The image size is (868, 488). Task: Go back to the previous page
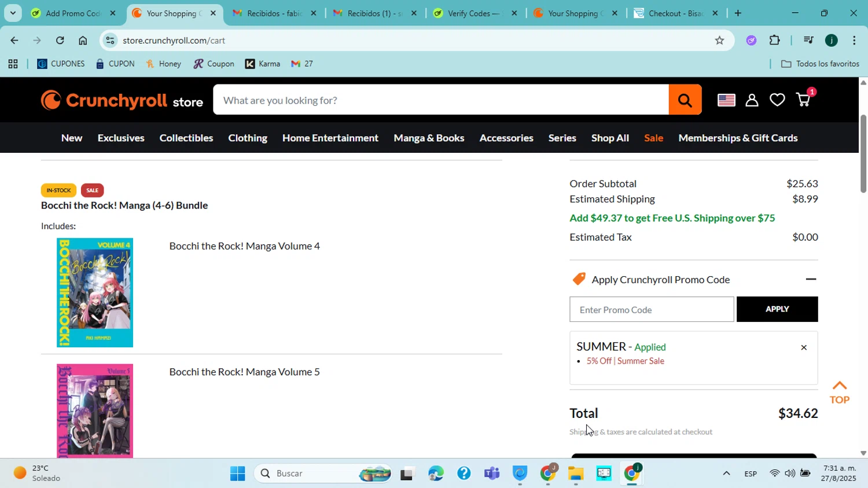click(14, 41)
